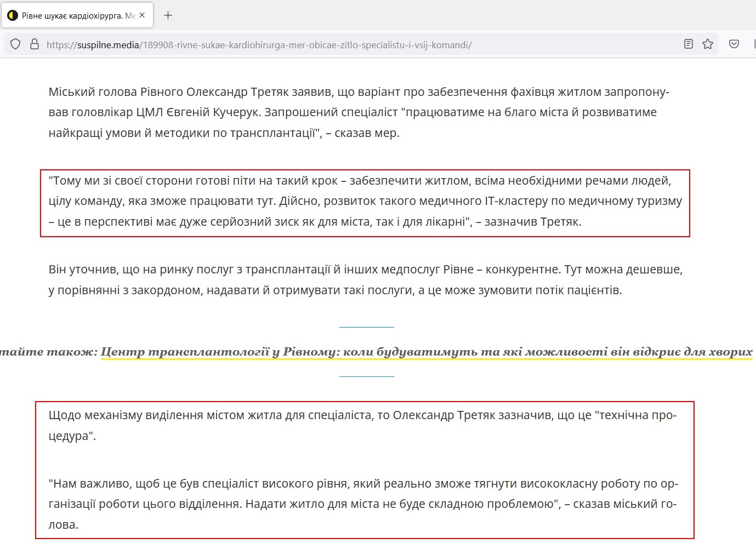Close the 'Рівне шукає кардіохірурга' tab
The height and width of the screenshot is (555, 756).
[x=142, y=15]
